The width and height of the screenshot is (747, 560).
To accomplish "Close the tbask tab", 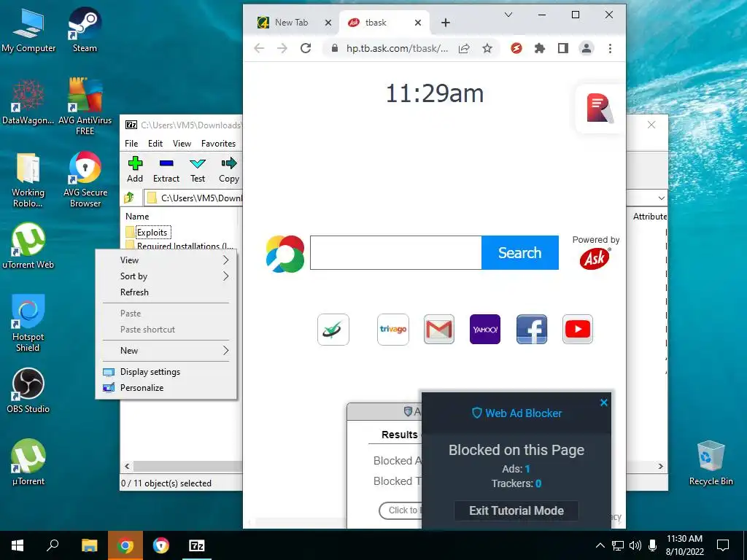I will [x=418, y=23].
